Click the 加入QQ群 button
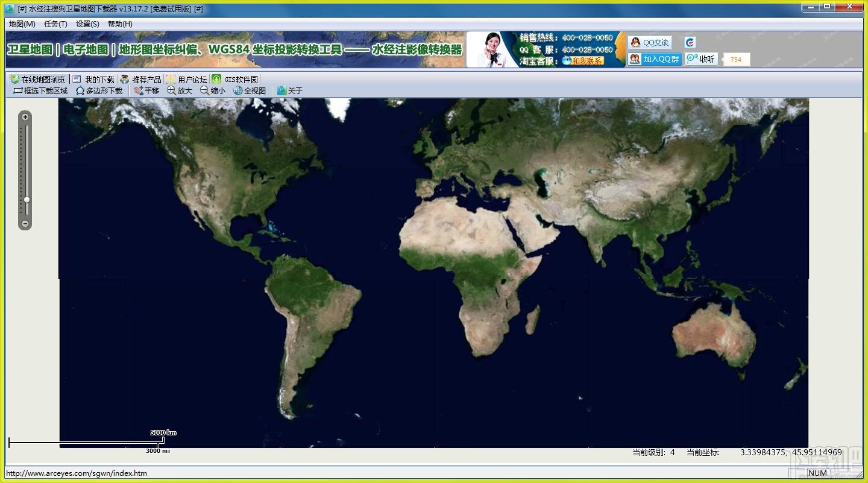This screenshot has width=868, height=483. tap(655, 59)
